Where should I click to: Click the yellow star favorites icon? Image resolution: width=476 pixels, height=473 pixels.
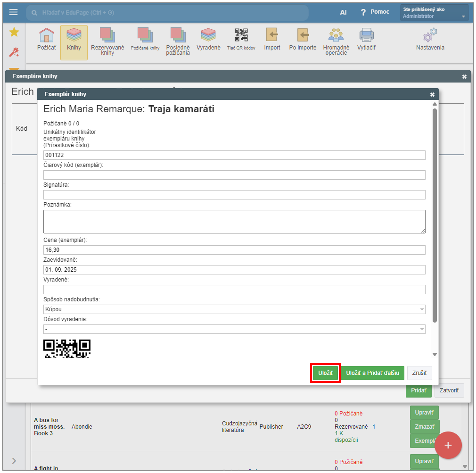point(14,32)
